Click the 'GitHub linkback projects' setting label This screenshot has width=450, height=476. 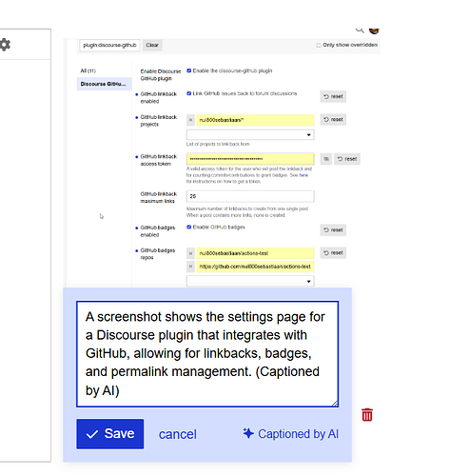pyautogui.click(x=159, y=121)
